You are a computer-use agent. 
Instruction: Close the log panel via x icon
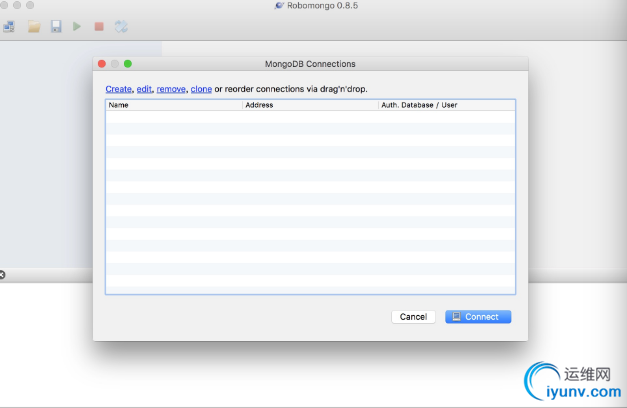[2, 275]
